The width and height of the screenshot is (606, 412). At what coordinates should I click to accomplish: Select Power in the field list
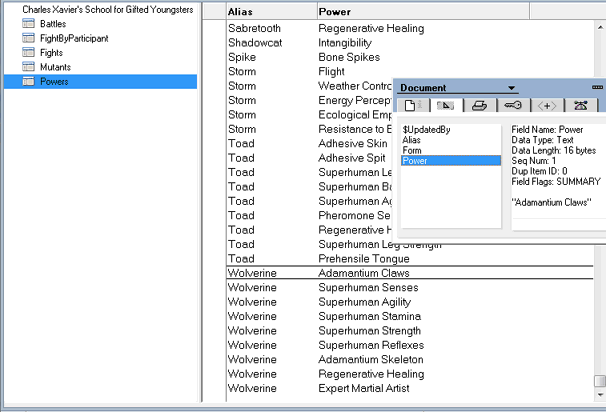click(x=451, y=160)
